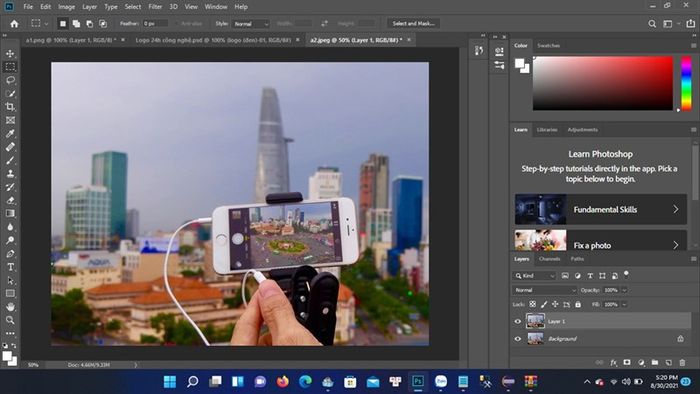Select the Horizontal Type tool

coord(10,267)
